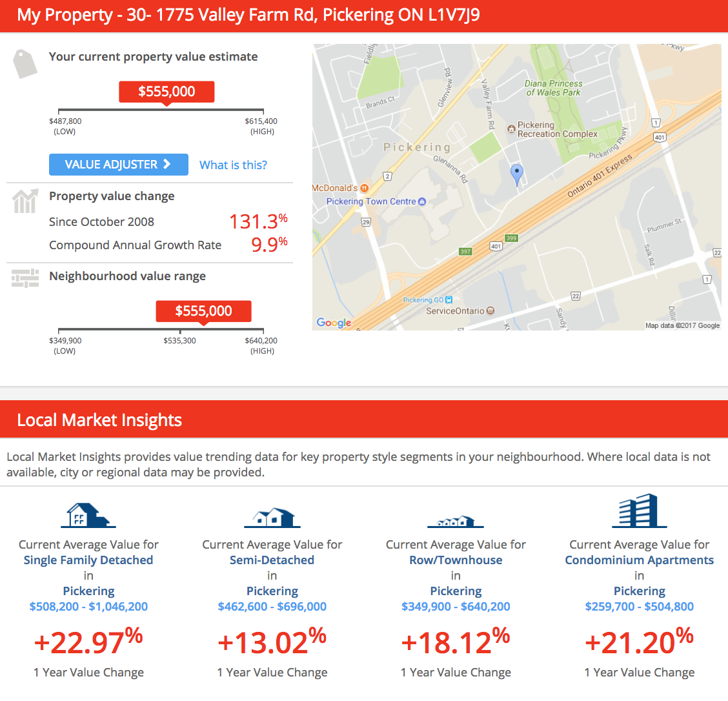Click the ServiceOntario map marker

pyautogui.click(x=490, y=310)
